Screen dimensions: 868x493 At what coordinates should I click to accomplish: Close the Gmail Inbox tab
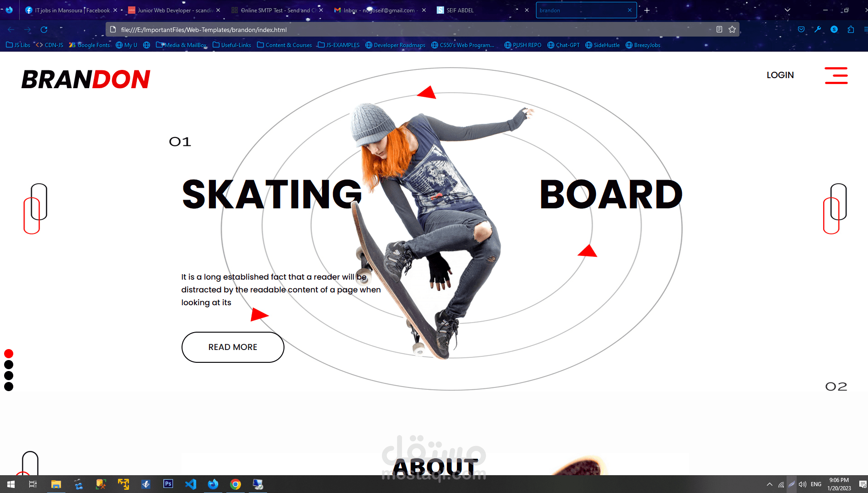pyautogui.click(x=424, y=10)
